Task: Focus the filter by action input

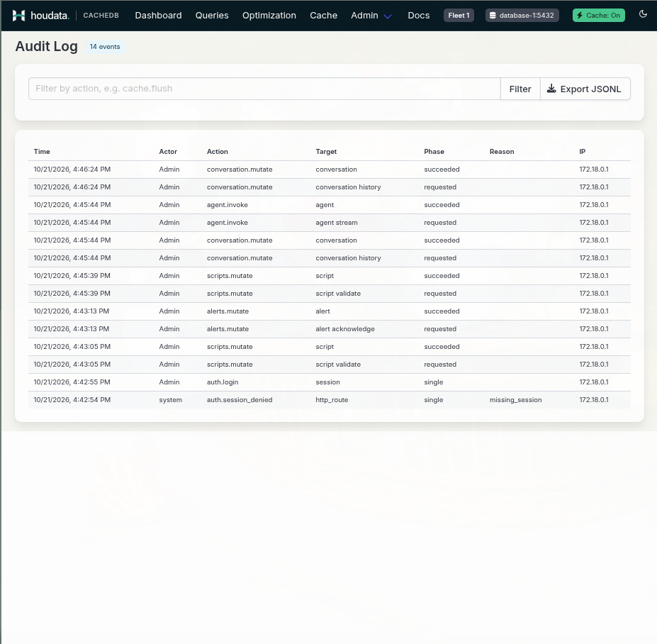Action: [264, 89]
